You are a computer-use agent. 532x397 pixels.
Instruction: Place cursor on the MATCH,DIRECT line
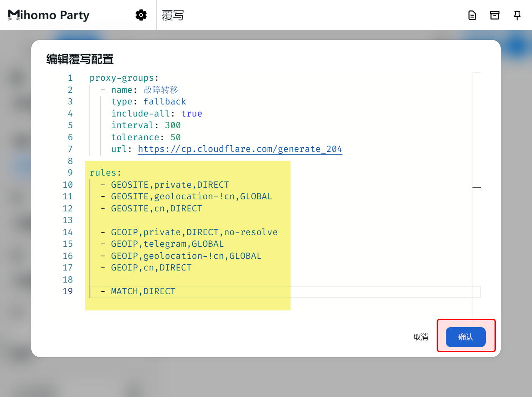point(143,291)
